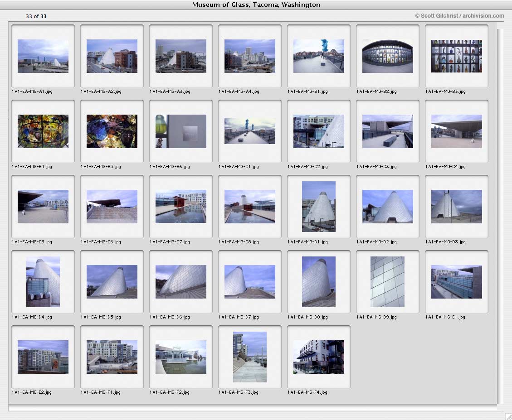Image resolution: width=512 pixels, height=420 pixels.
Task: Select thumbnail image 1A1-EA-MG-E1.jpg
Action: point(457,282)
